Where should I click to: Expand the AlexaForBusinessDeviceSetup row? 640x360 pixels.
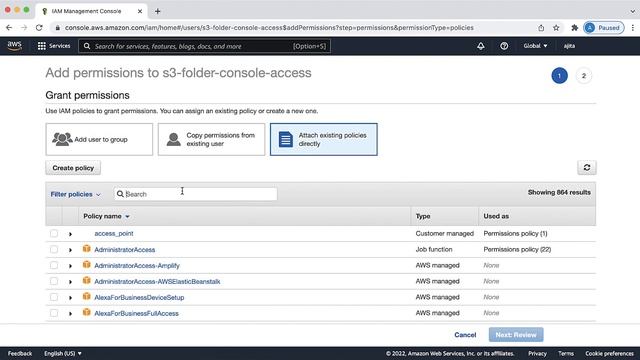(70, 298)
